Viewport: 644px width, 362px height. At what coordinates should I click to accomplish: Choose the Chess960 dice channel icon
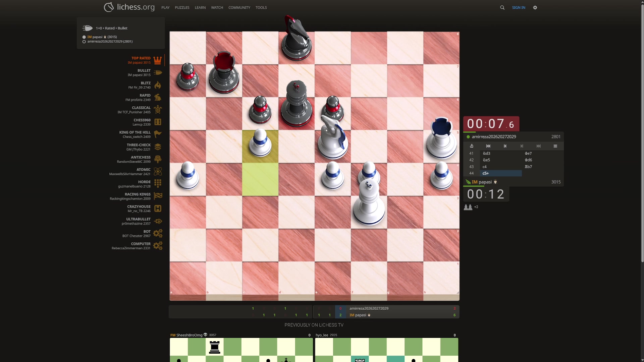158,122
